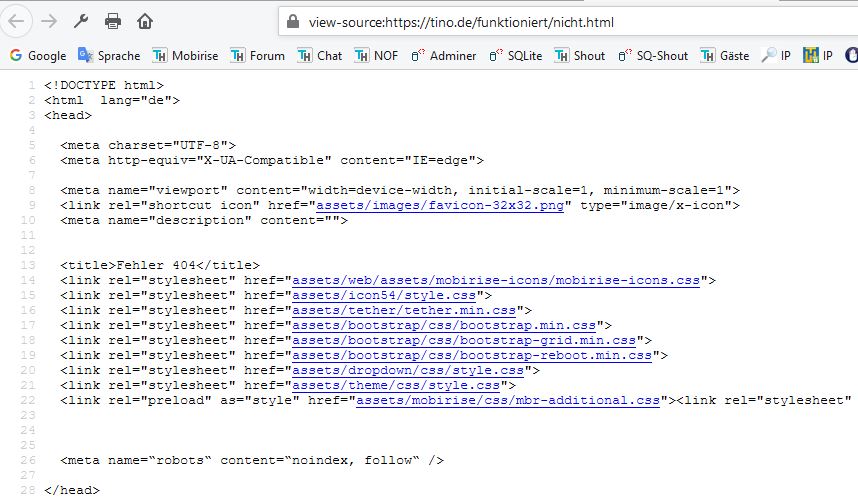Open the Google bookmark
858x501 pixels.
(x=38, y=56)
